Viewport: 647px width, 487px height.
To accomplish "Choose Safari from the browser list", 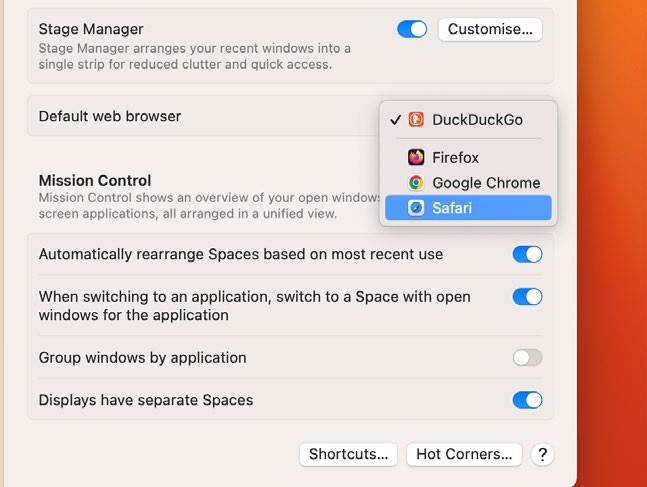I will click(x=452, y=208).
